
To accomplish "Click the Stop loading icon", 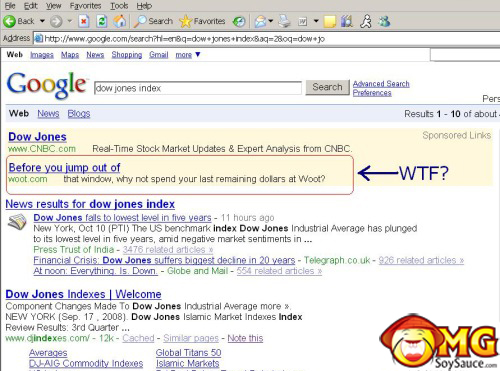I will tap(84, 21).
